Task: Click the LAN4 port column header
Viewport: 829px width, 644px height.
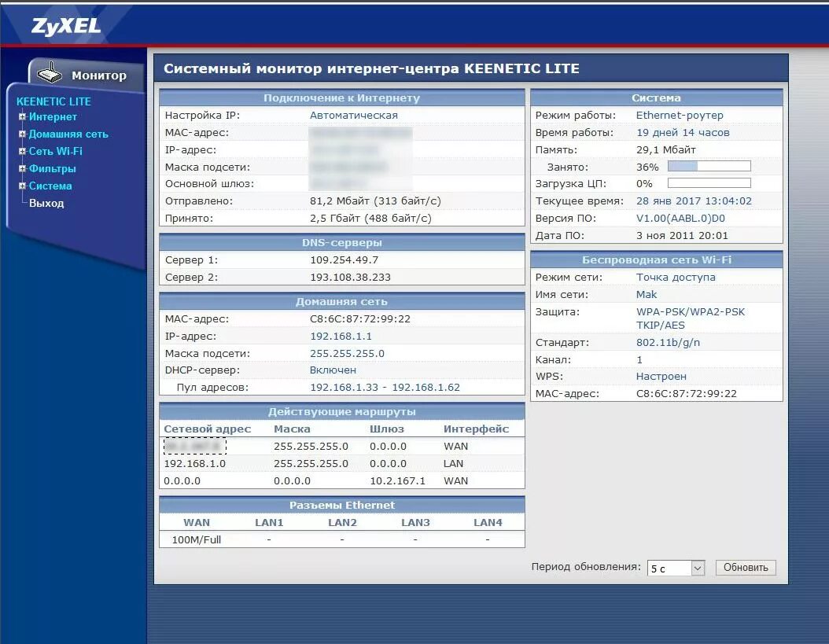Action: coord(488,522)
